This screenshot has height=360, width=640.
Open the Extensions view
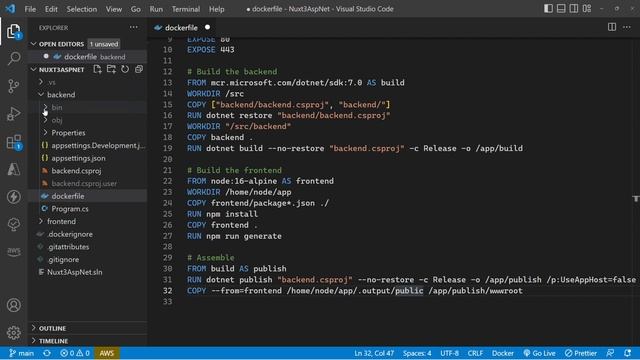coord(14,142)
